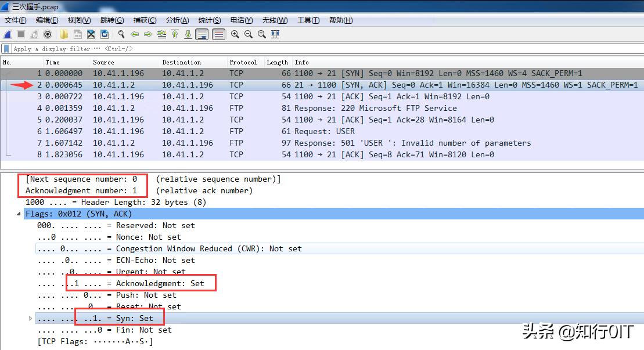Toggle automatic scrolling in live capture
This screenshot has height=350, width=644.
click(200, 34)
